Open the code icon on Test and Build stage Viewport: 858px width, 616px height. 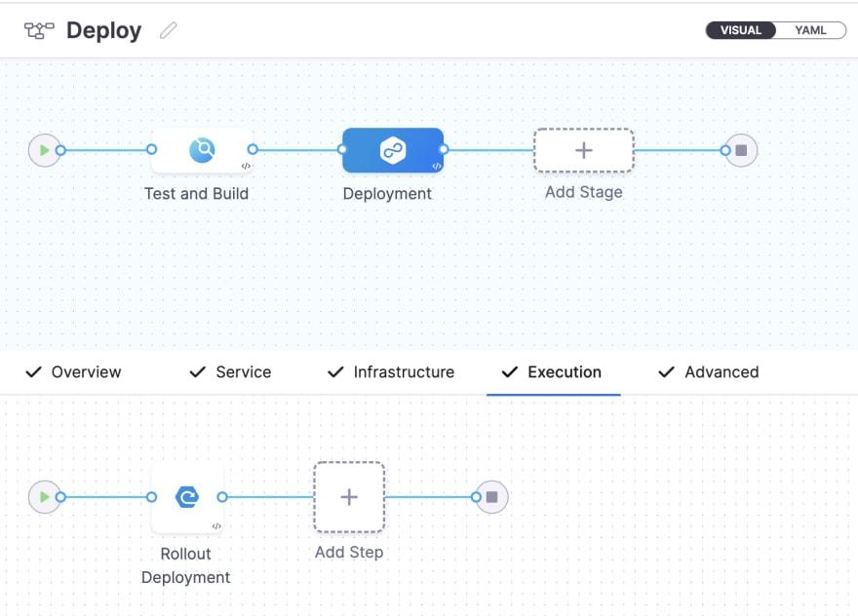click(x=247, y=166)
